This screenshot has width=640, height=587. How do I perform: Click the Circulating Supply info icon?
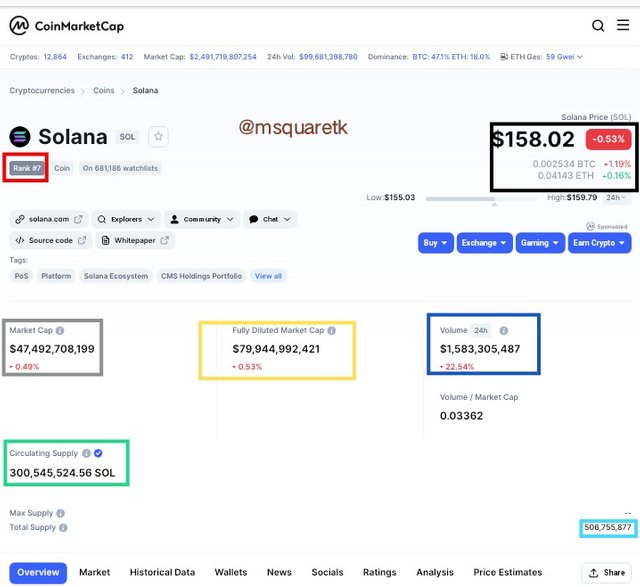pos(87,453)
